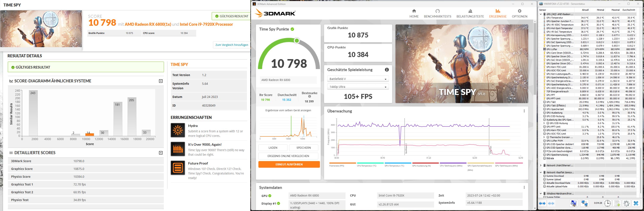Open the Battlefield V game dropdown

(358, 79)
